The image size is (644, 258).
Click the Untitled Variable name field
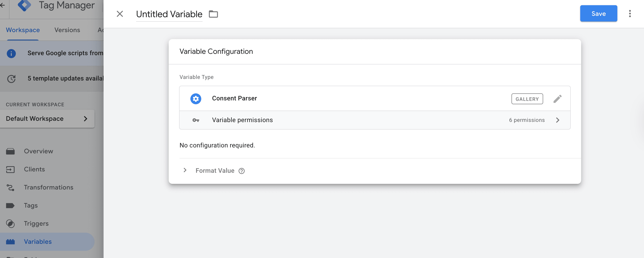pyautogui.click(x=169, y=14)
